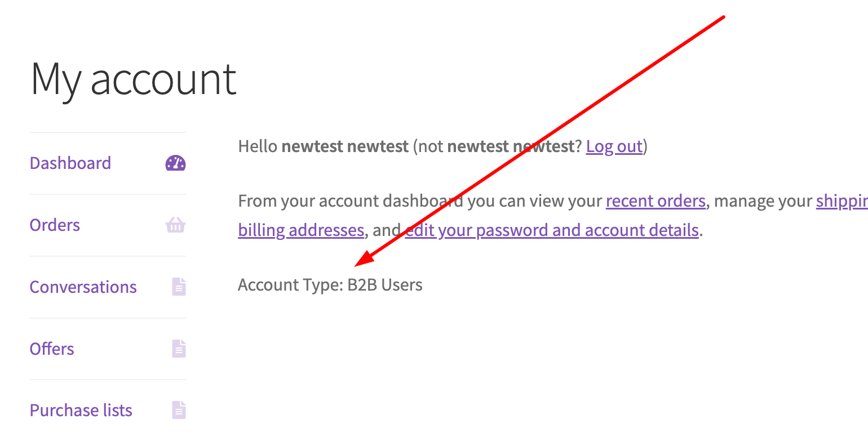Open edit your password and account details
Image resolution: width=868 pixels, height=437 pixels.
(552, 230)
